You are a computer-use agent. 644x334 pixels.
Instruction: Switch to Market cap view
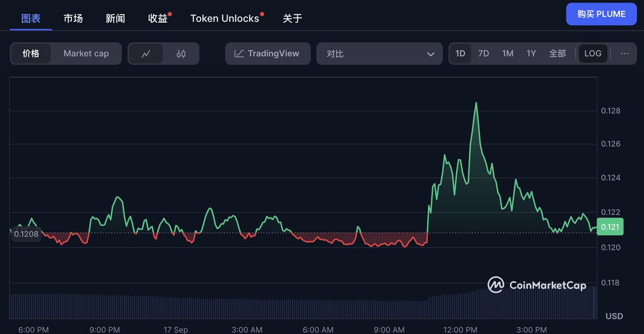click(86, 54)
